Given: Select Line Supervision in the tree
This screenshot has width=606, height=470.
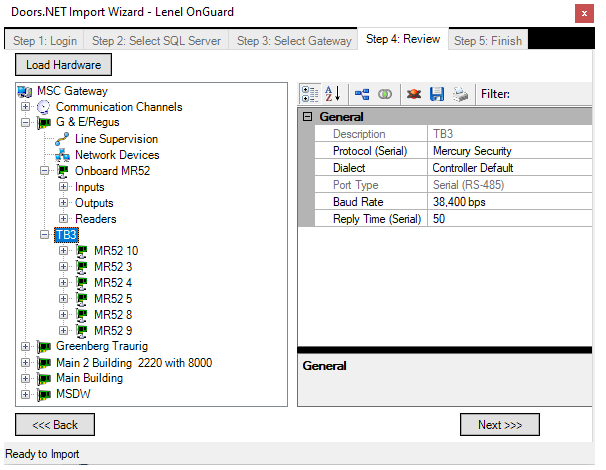Looking at the screenshot, I should pyautogui.click(x=116, y=139).
